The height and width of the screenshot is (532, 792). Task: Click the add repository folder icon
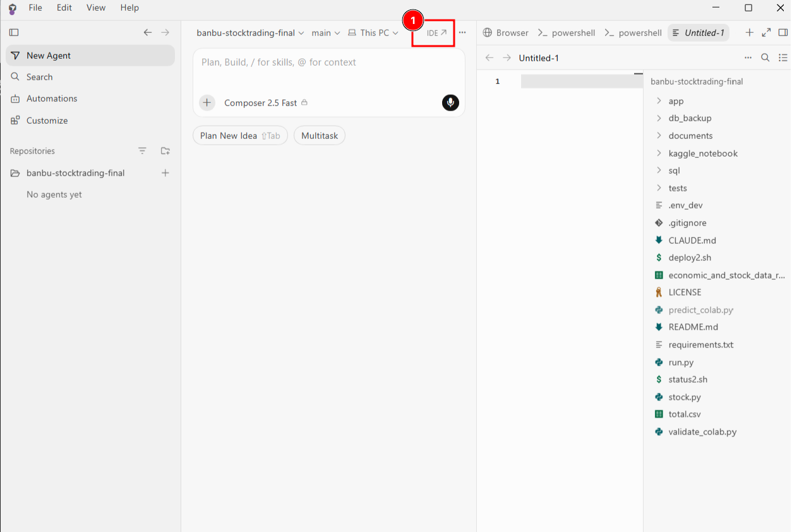click(165, 151)
